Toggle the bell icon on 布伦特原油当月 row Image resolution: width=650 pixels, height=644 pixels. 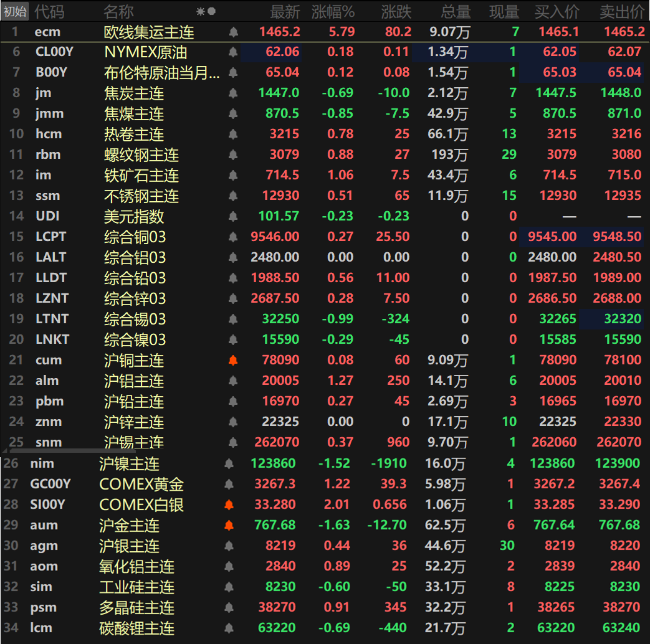tap(233, 72)
